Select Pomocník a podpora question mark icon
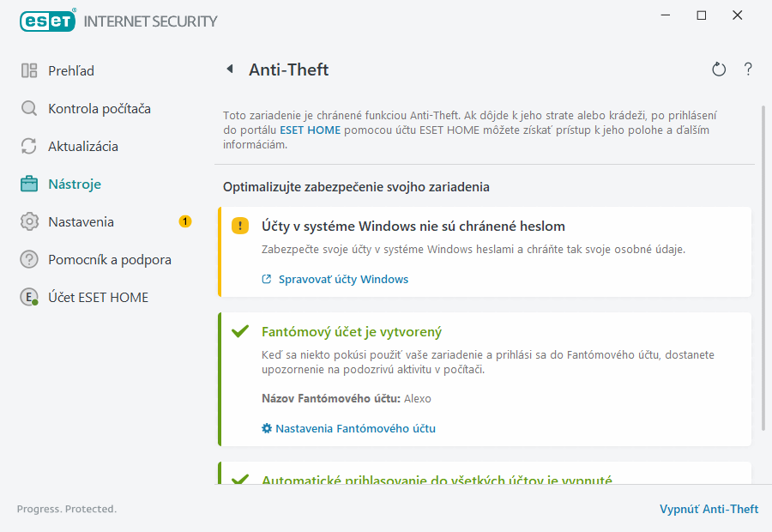 point(29,259)
